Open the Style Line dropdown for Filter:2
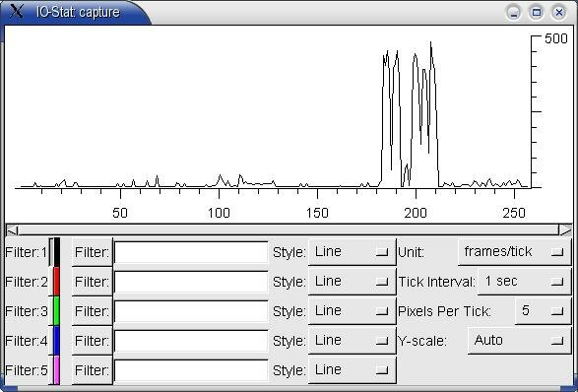This screenshot has height=392, width=578. 353,282
